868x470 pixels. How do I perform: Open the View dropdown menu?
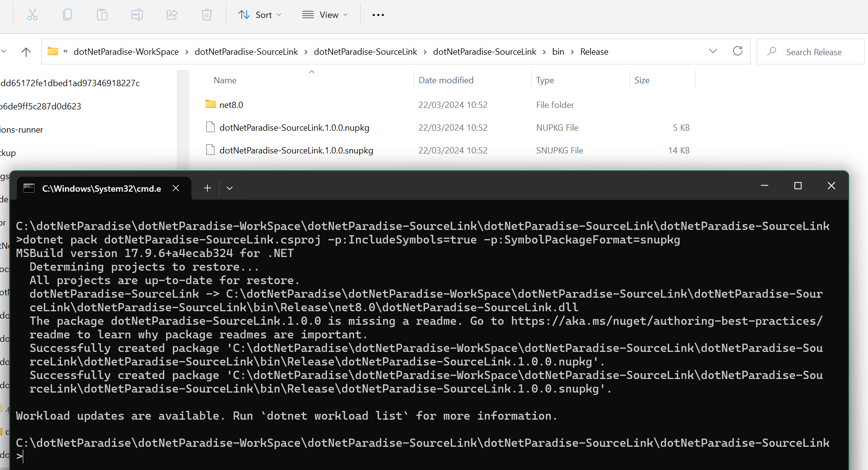pos(325,15)
